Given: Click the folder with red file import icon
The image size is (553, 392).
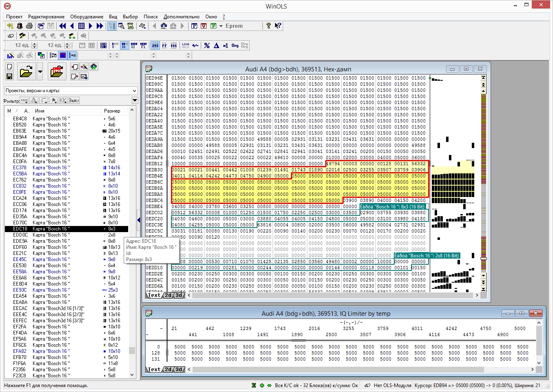Looking at the screenshot, I should click(x=57, y=71).
